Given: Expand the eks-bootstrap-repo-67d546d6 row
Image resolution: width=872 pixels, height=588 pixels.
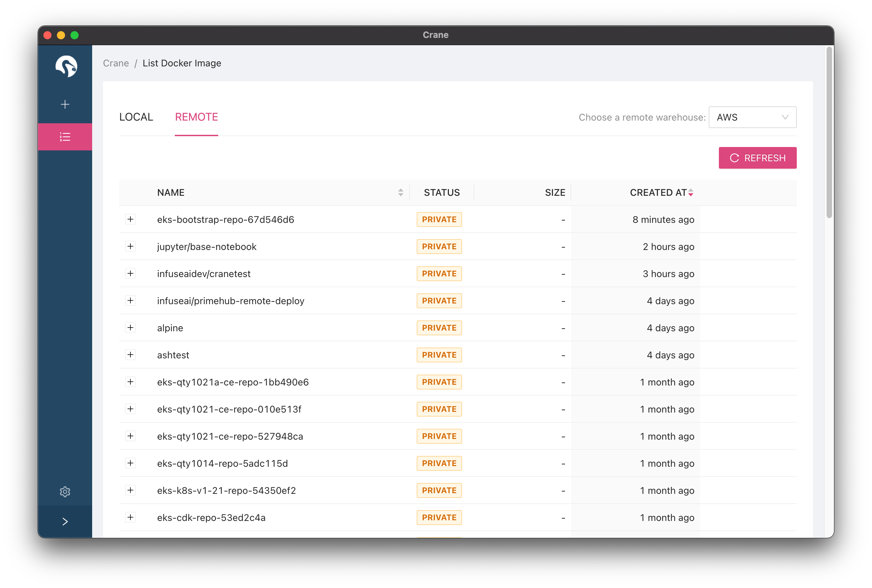Looking at the screenshot, I should 130,219.
